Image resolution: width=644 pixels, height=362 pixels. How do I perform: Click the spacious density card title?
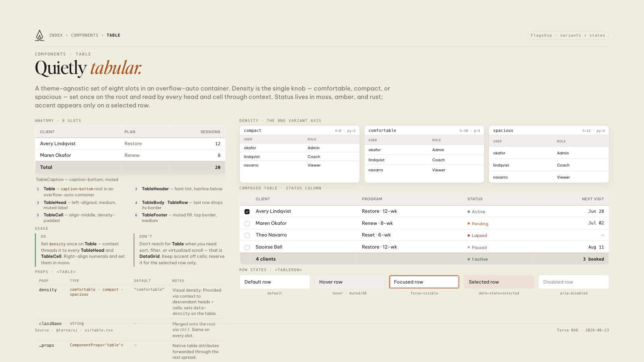[x=503, y=131]
